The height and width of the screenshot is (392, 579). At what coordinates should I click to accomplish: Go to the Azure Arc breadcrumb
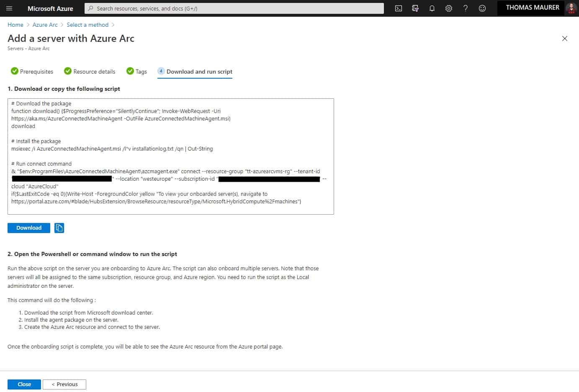pos(45,25)
